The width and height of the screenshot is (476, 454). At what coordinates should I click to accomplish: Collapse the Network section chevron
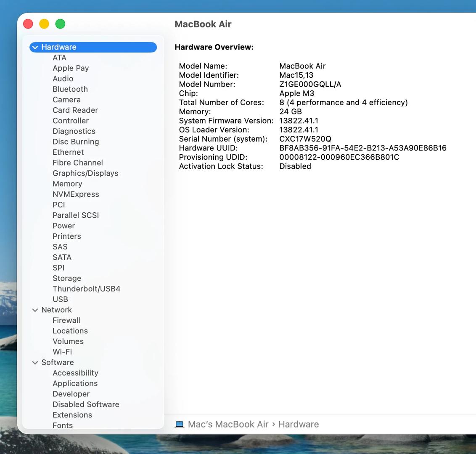pos(35,310)
